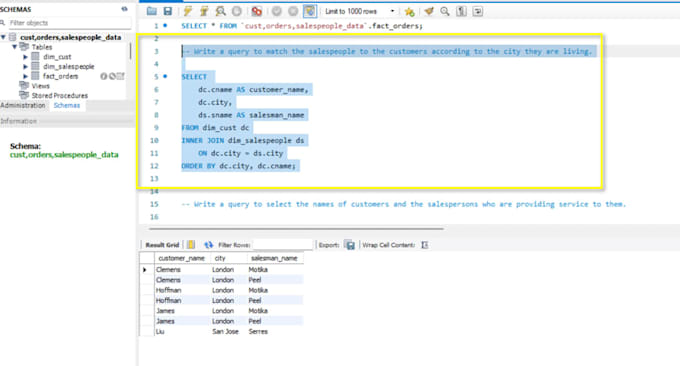Select the fact_orders table in the tree
680x366 pixels.
click(x=60, y=76)
